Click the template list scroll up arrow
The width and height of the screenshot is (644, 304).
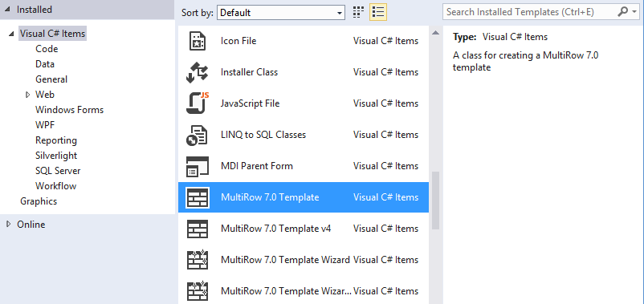[436, 32]
